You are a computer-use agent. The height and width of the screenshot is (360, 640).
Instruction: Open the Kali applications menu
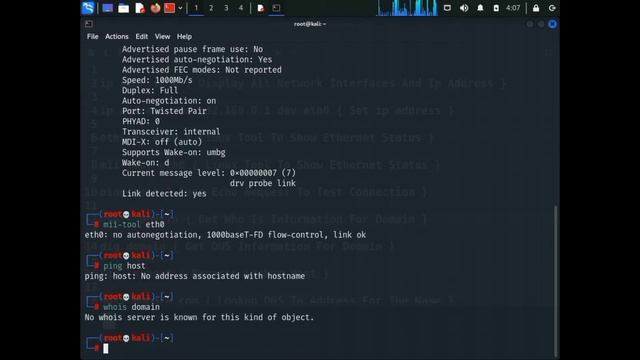(x=88, y=8)
